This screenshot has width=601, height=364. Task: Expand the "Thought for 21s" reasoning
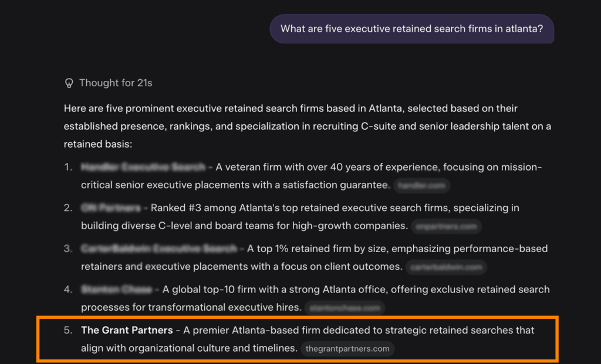tap(116, 83)
